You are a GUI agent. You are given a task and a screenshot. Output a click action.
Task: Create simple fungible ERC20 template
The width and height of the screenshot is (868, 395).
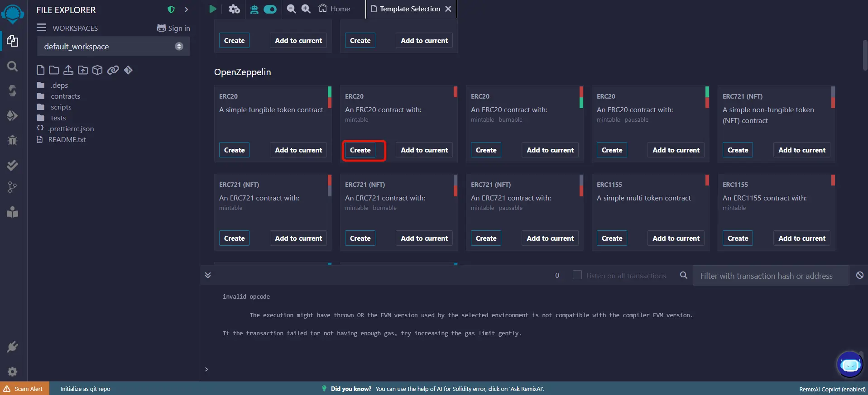click(234, 150)
